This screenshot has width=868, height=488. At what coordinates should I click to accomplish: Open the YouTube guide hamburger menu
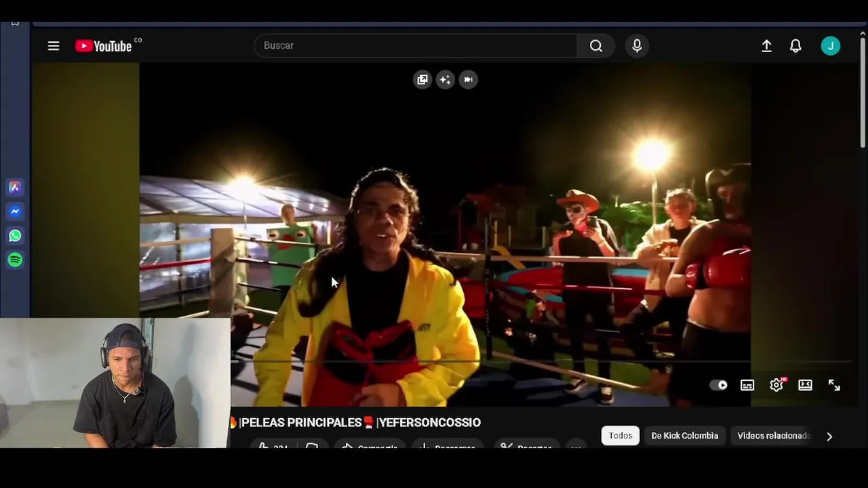[54, 45]
